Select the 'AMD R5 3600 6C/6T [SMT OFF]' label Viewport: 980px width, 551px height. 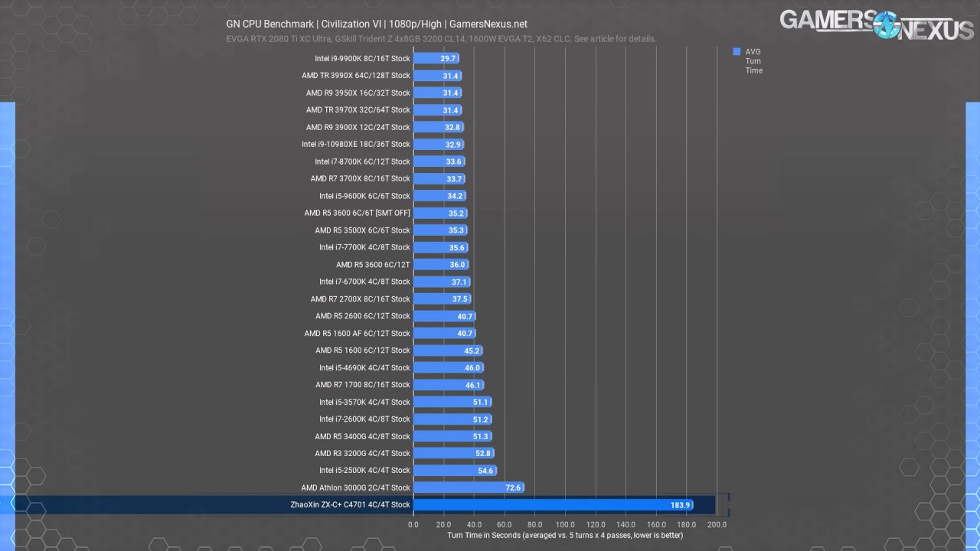358,213
